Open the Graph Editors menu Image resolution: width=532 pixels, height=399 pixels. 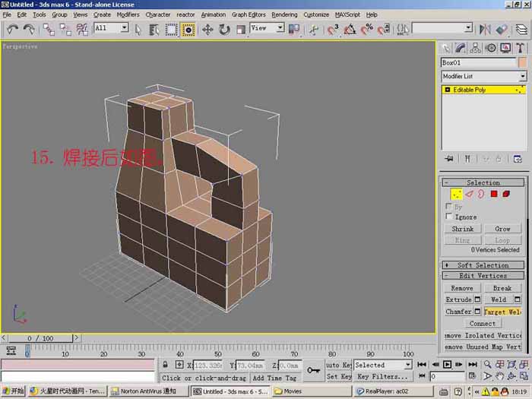click(249, 14)
